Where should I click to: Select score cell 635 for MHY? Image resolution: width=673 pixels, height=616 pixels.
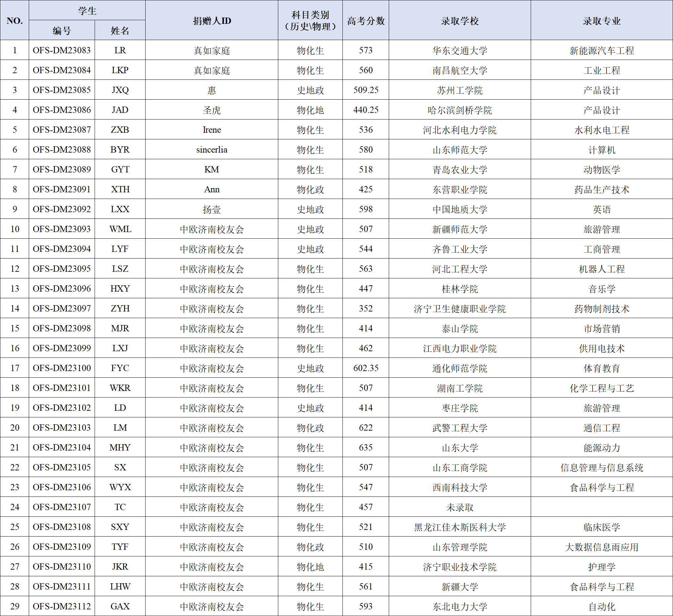(x=366, y=448)
